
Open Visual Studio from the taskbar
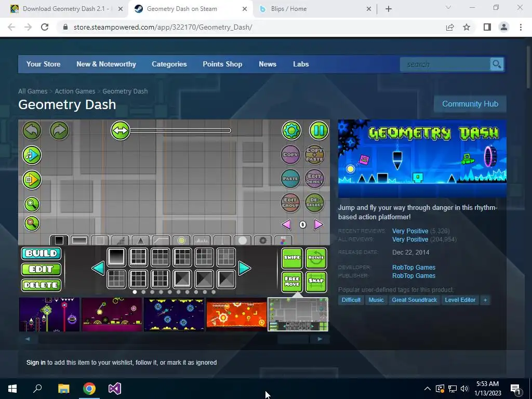(x=115, y=389)
